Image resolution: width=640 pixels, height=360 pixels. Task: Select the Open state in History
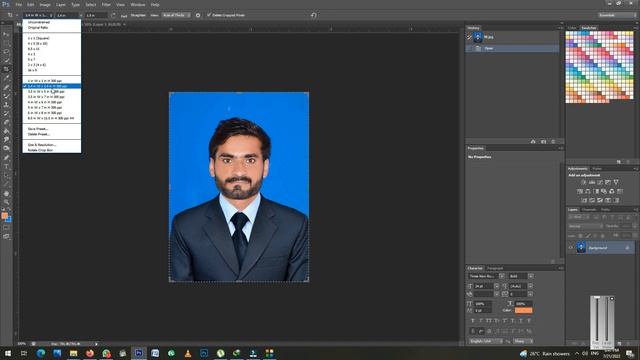tap(513, 48)
